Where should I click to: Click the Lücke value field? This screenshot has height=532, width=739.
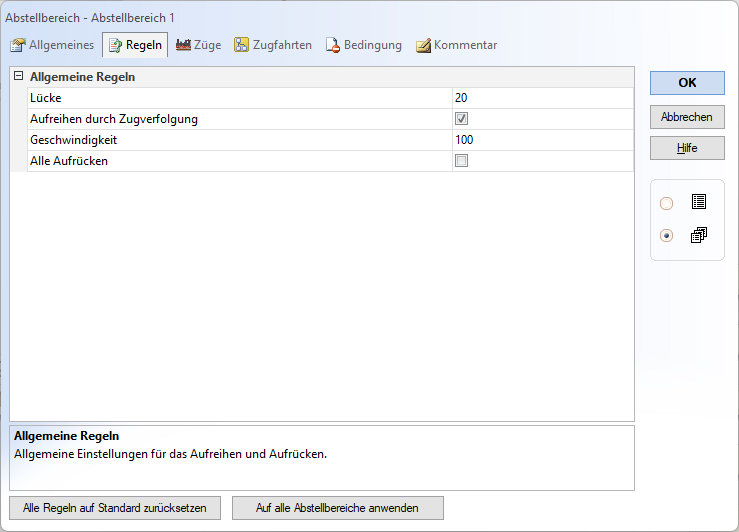tap(542, 98)
